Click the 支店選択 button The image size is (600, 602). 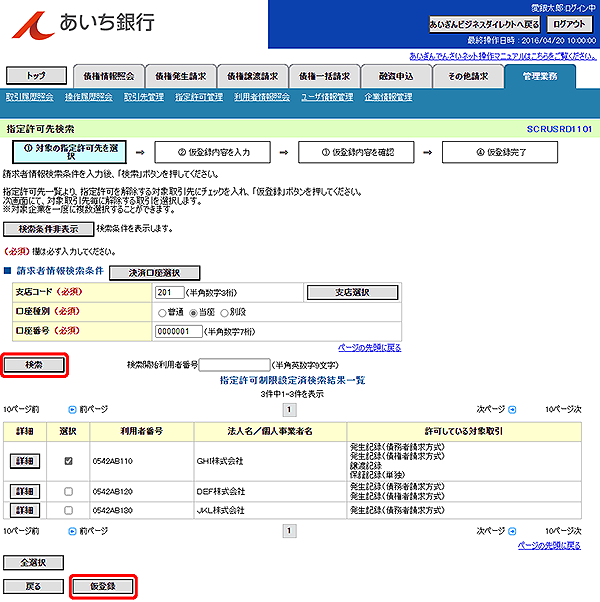point(352,293)
